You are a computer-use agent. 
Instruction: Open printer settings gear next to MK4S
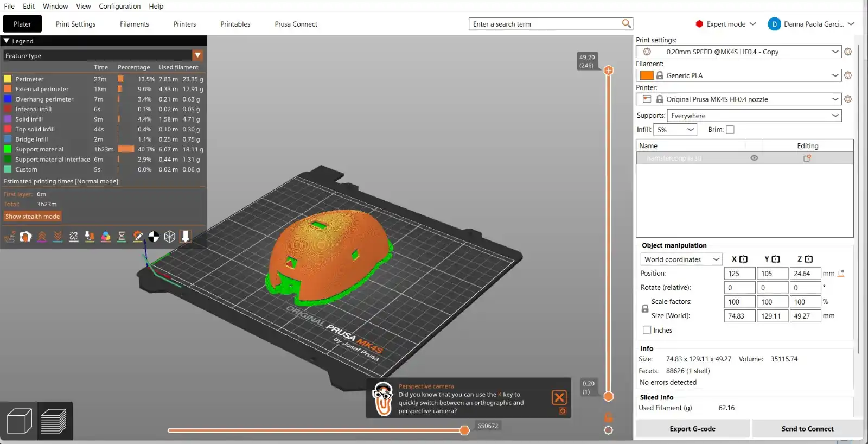(848, 99)
